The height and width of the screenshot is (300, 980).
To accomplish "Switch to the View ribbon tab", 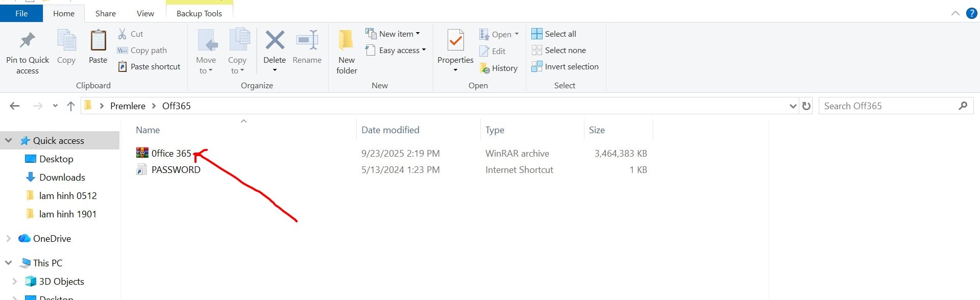I will click(x=145, y=14).
